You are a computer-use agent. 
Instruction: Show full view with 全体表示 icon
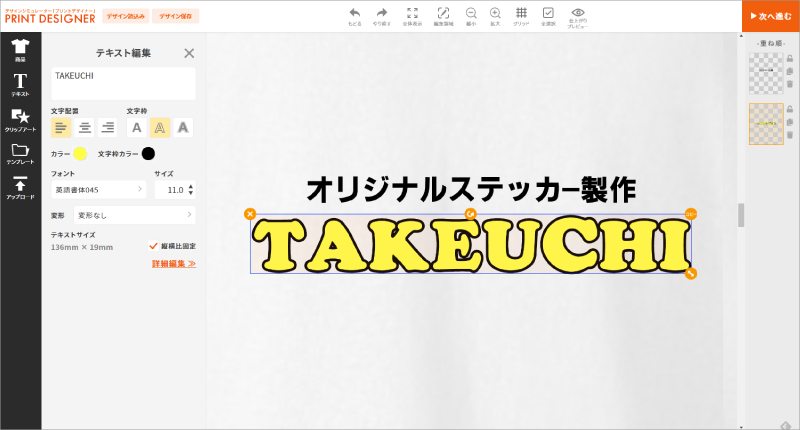(411, 14)
